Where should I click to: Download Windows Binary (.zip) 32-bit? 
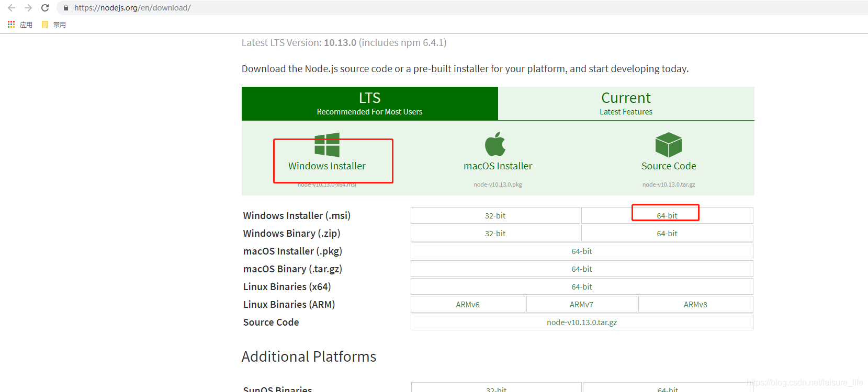point(495,233)
